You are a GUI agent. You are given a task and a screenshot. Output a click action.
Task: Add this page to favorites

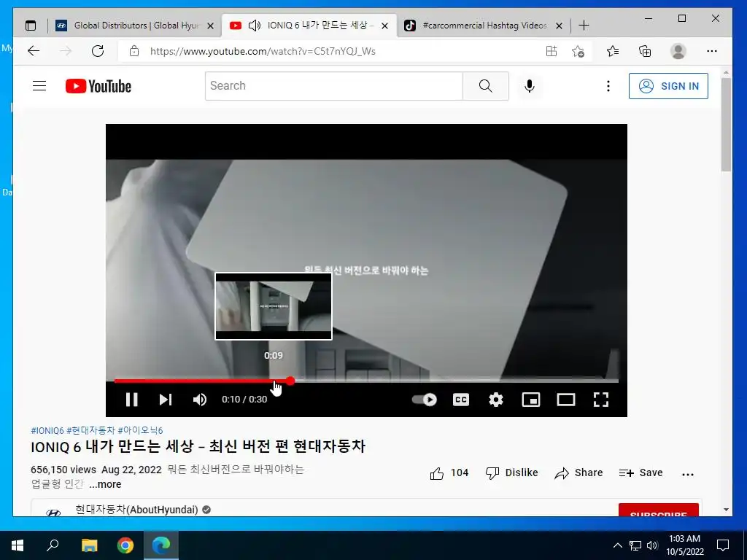pos(578,51)
